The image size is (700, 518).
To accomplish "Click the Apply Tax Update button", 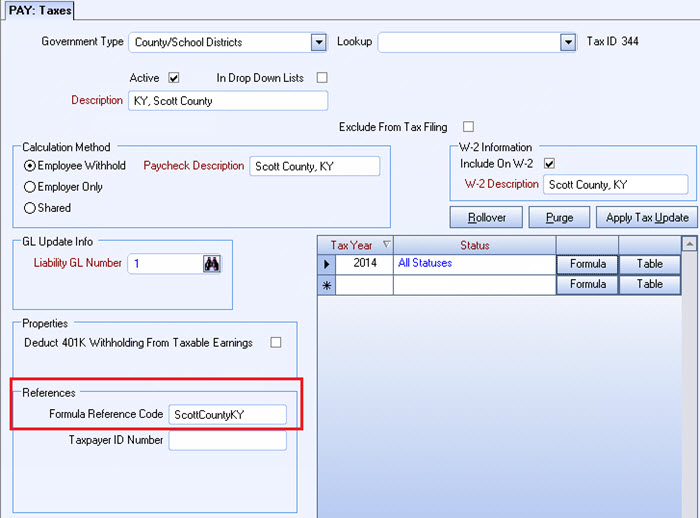I will click(x=645, y=218).
